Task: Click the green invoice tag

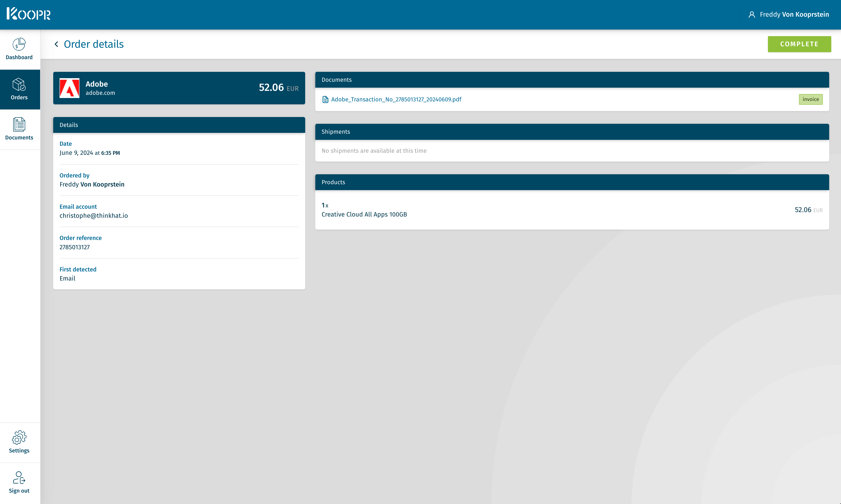Action: point(810,99)
